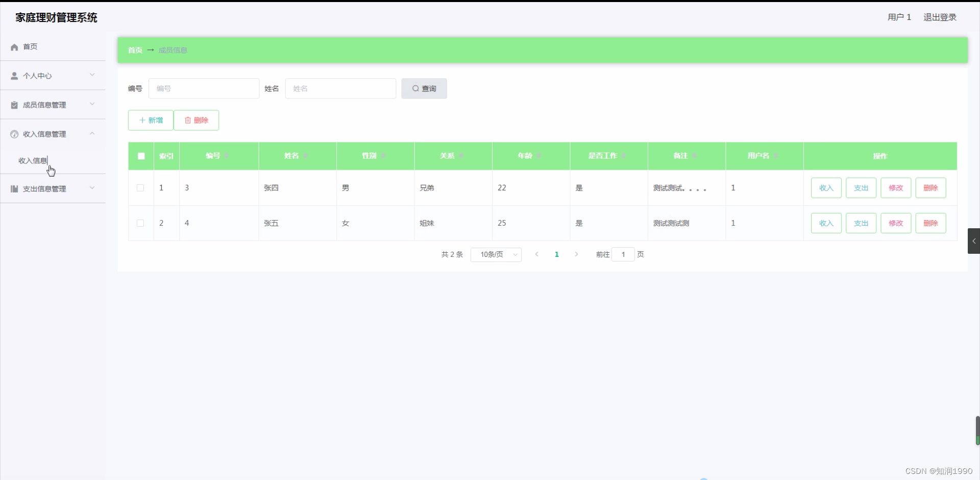Click the 成员信息管理 member management icon
Image resolution: width=980 pixels, height=480 pixels.
click(x=14, y=105)
